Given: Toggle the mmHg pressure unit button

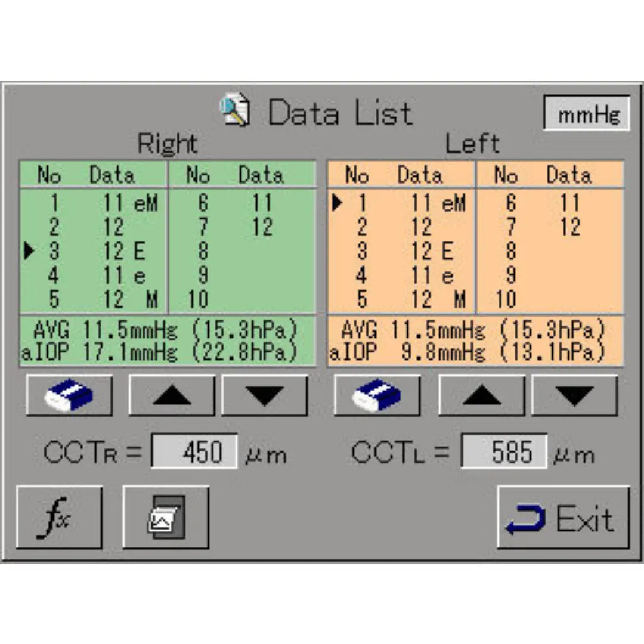Looking at the screenshot, I should coord(586,113).
